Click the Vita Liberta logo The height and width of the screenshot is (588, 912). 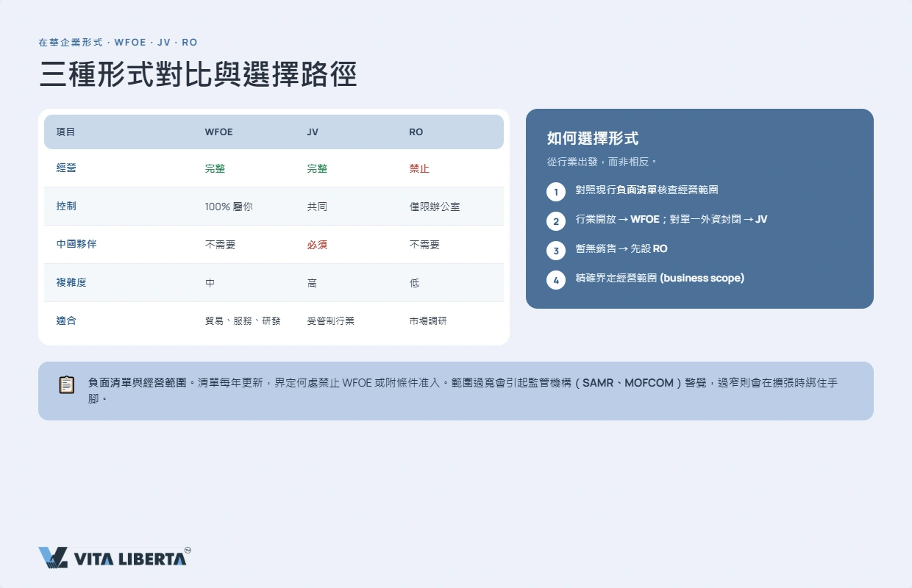tap(115, 557)
